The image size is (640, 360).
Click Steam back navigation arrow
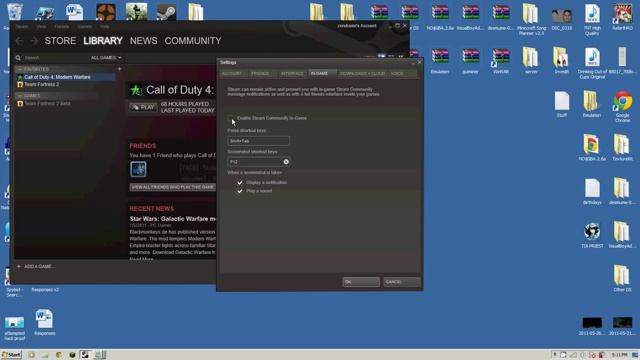point(19,41)
